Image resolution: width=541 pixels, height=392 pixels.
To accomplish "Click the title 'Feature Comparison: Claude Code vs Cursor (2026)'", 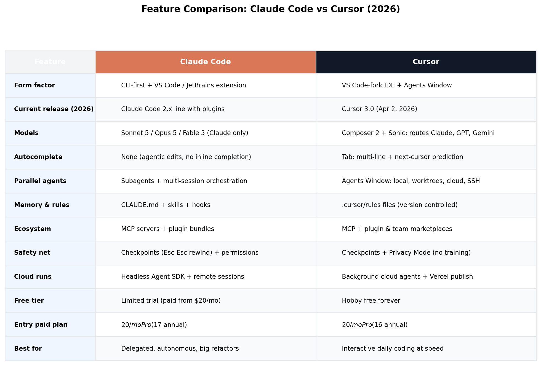I will pyautogui.click(x=270, y=9).
